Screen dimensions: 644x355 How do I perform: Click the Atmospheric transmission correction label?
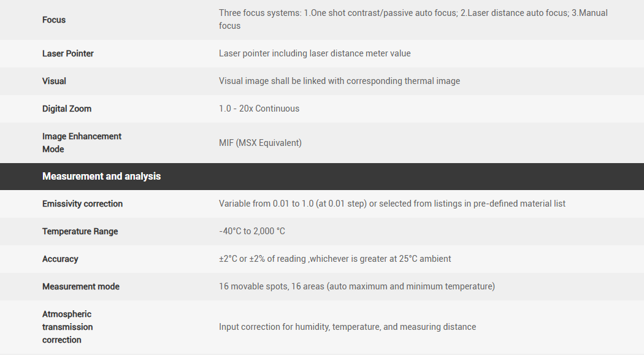click(67, 327)
